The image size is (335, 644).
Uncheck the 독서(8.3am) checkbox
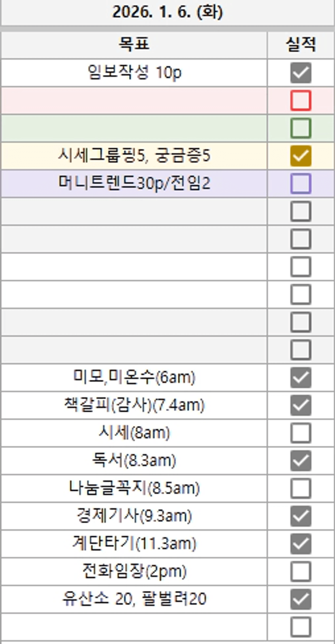point(301,461)
